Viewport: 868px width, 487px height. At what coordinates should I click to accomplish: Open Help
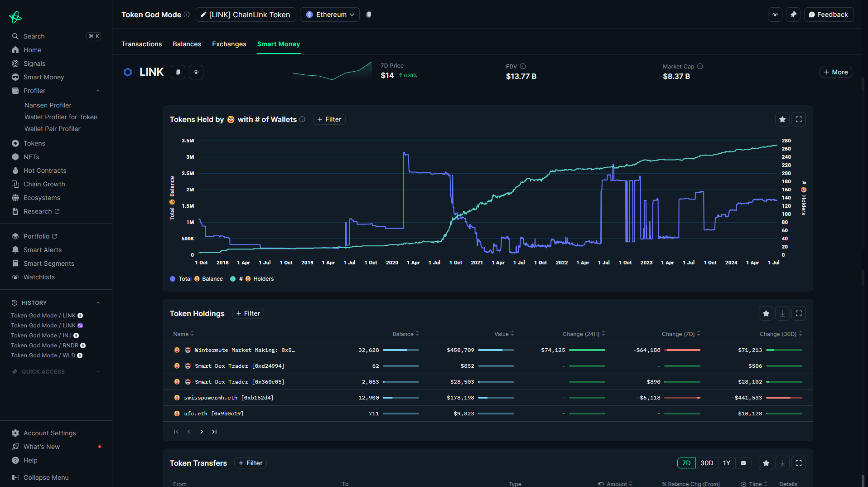click(30, 460)
